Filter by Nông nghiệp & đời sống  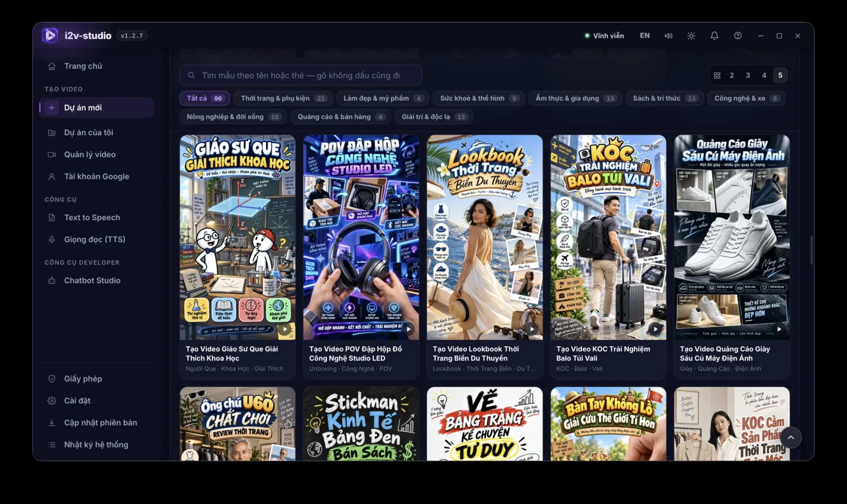(x=233, y=117)
